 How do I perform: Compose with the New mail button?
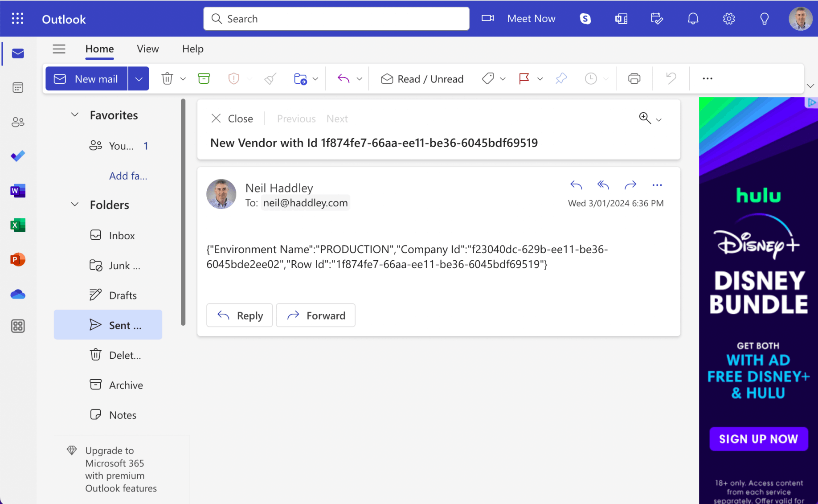[x=86, y=79]
